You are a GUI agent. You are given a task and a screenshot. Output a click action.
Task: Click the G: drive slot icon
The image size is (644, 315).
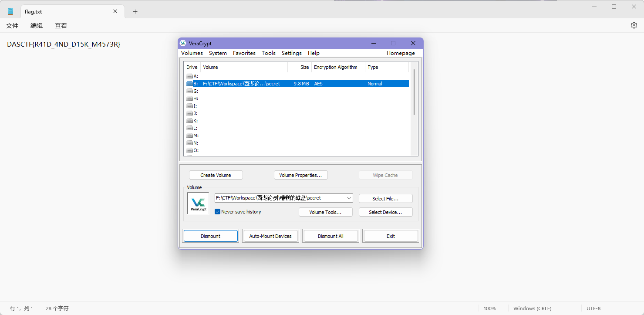coord(189,91)
